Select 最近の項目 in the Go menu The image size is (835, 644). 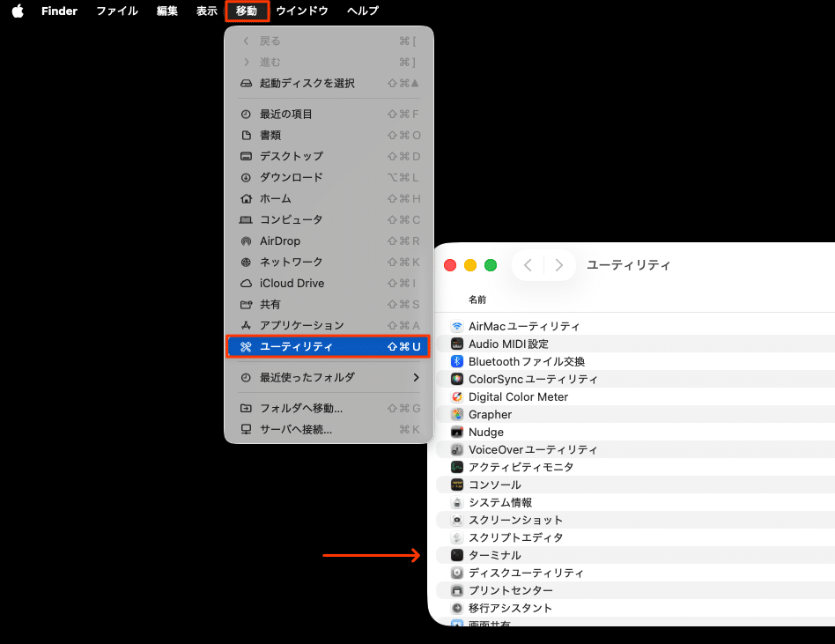coord(329,114)
